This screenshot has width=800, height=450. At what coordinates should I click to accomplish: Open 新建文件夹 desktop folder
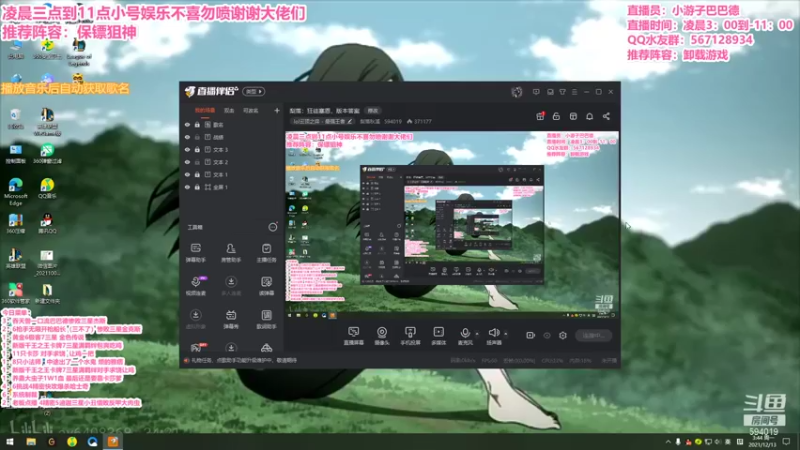[47, 294]
